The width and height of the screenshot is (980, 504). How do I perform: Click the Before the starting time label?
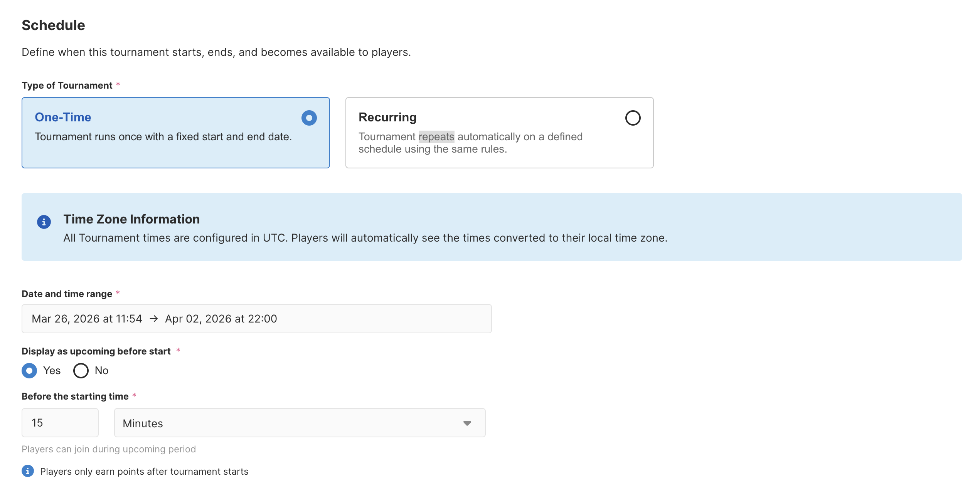(75, 396)
